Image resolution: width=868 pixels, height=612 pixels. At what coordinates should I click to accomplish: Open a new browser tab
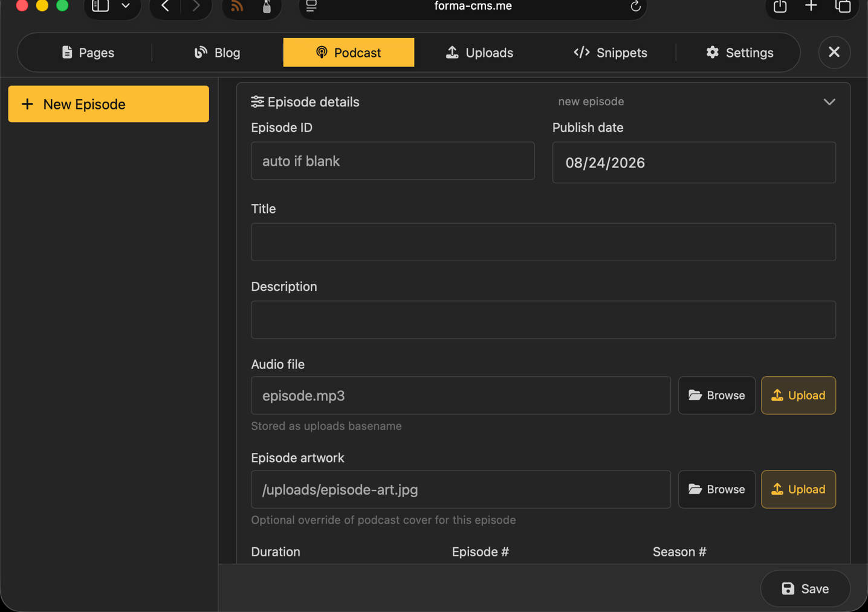click(x=811, y=6)
